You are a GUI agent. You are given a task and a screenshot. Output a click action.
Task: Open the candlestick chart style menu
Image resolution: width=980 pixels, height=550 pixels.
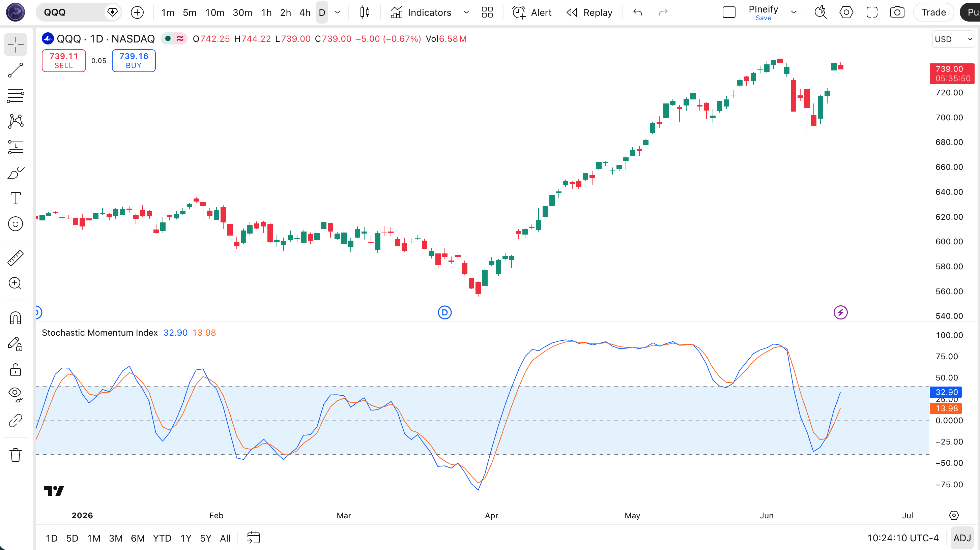(x=365, y=12)
